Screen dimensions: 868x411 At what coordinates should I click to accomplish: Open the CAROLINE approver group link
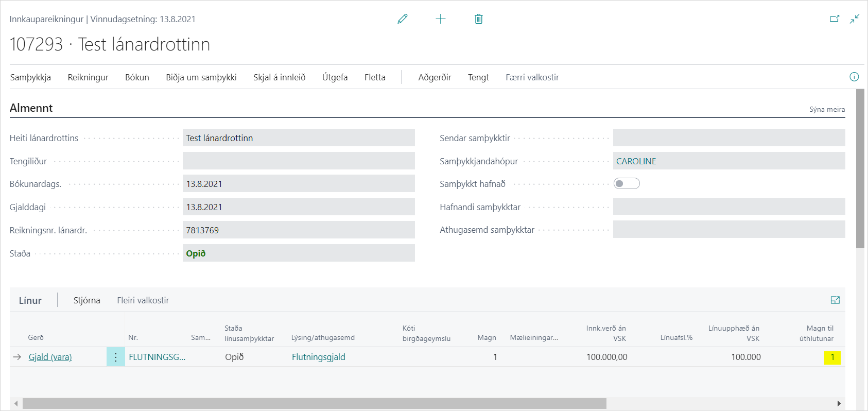tap(636, 161)
